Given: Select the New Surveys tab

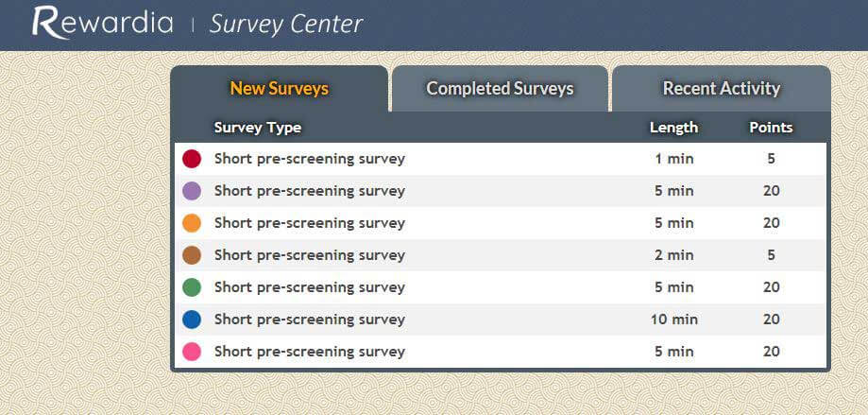Looking at the screenshot, I should (x=280, y=89).
